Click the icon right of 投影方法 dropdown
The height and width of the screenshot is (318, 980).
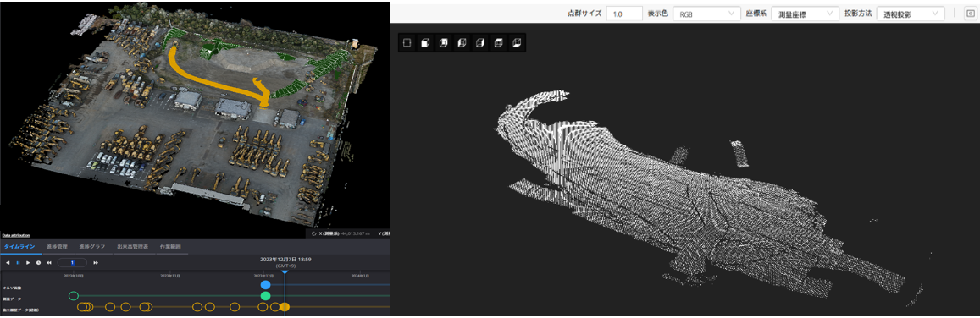pos(970,14)
